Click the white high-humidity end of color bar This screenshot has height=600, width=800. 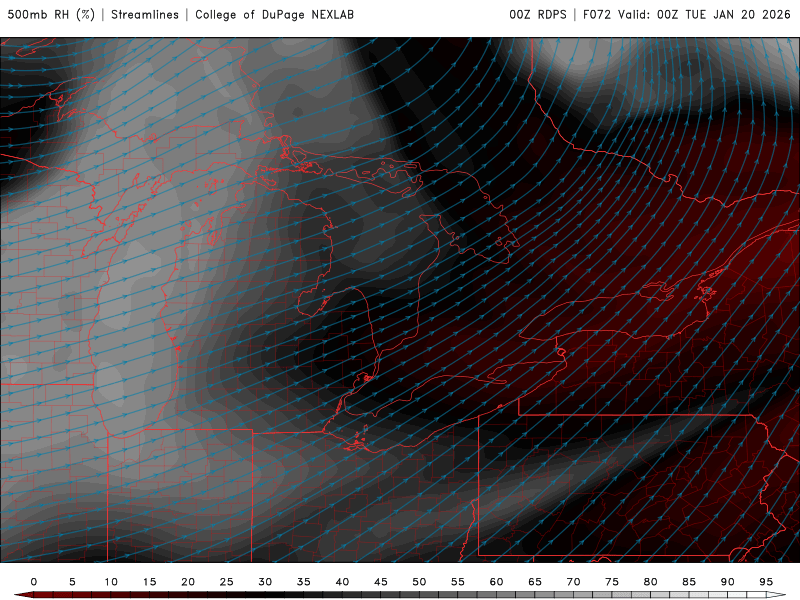pos(776,595)
